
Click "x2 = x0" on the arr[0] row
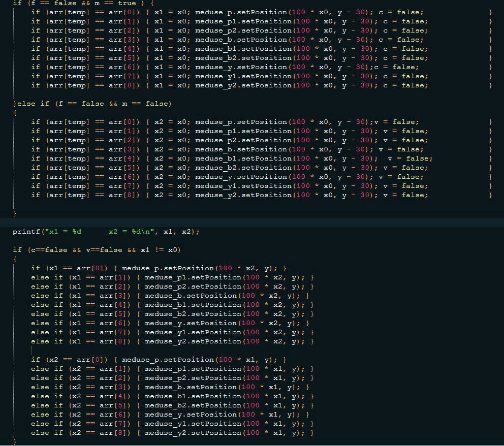click(170, 122)
